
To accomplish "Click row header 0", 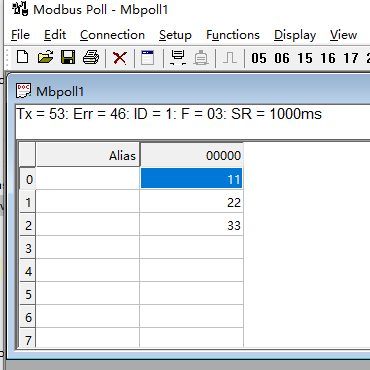I will point(28,179).
